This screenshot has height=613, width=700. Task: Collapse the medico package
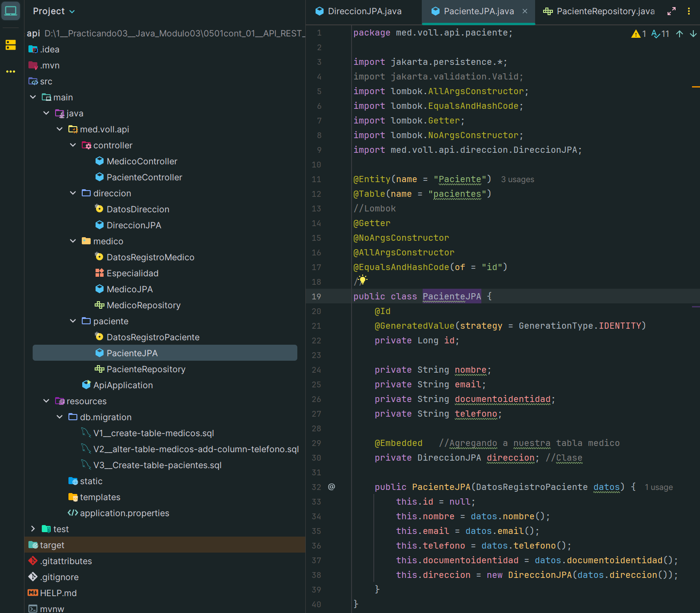pyautogui.click(x=73, y=241)
